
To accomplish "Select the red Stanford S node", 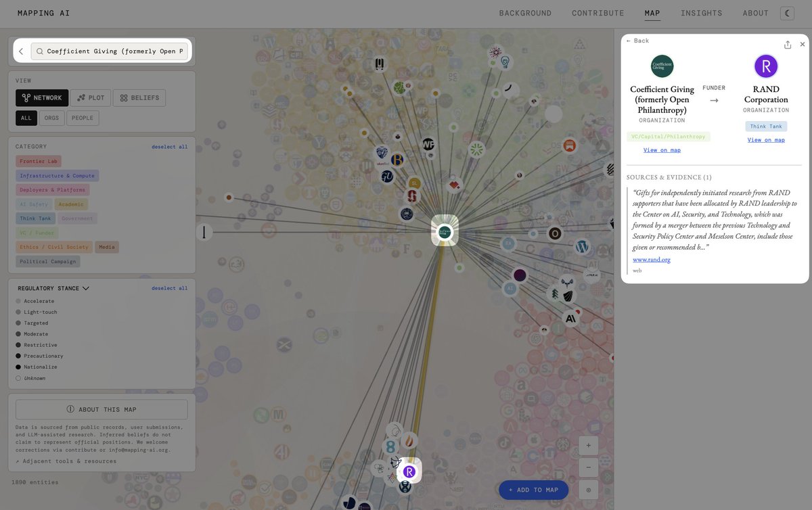I will pyautogui.click(x=411, y=196).
